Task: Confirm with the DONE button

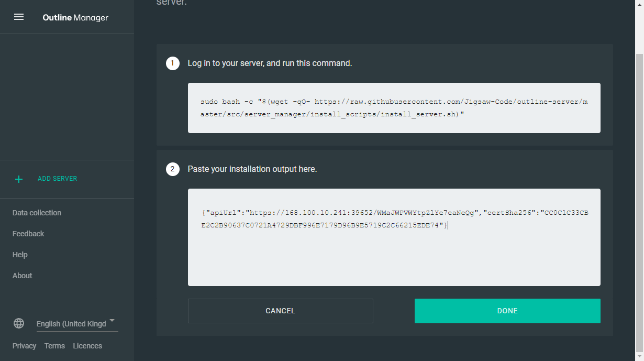Action: 507,311
